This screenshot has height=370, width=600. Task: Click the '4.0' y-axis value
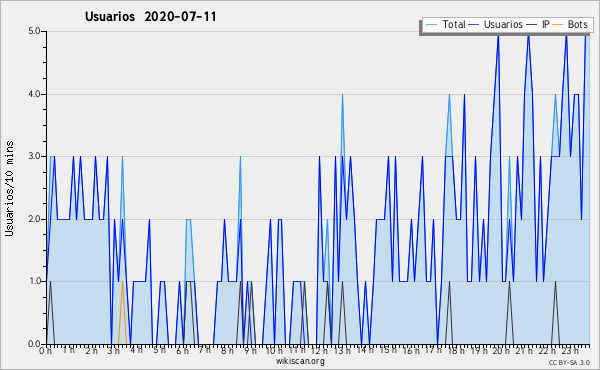(34, 94)
